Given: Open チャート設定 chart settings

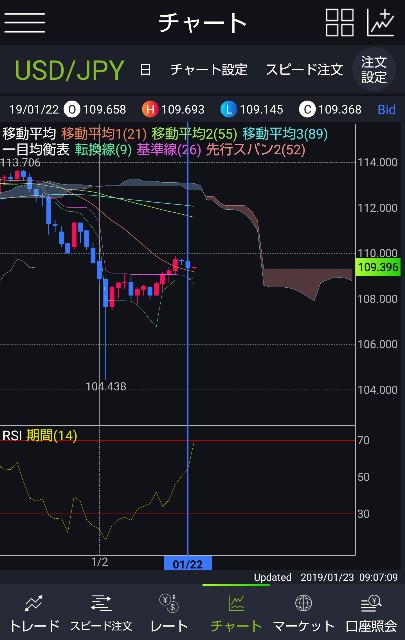Looking at the screenshot, I should point(209,70).
